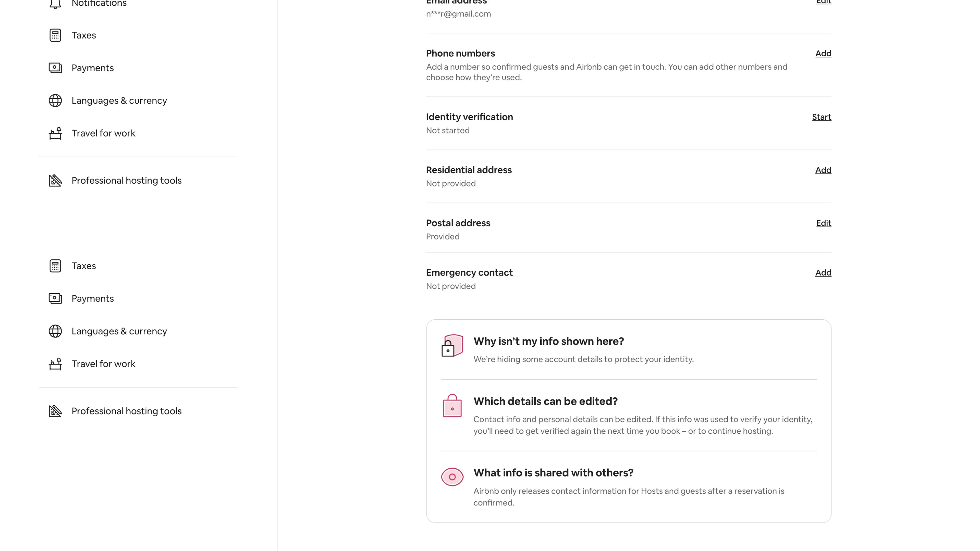Click the Residential address heading
This screenshot has height=551, width=980.
469,170
